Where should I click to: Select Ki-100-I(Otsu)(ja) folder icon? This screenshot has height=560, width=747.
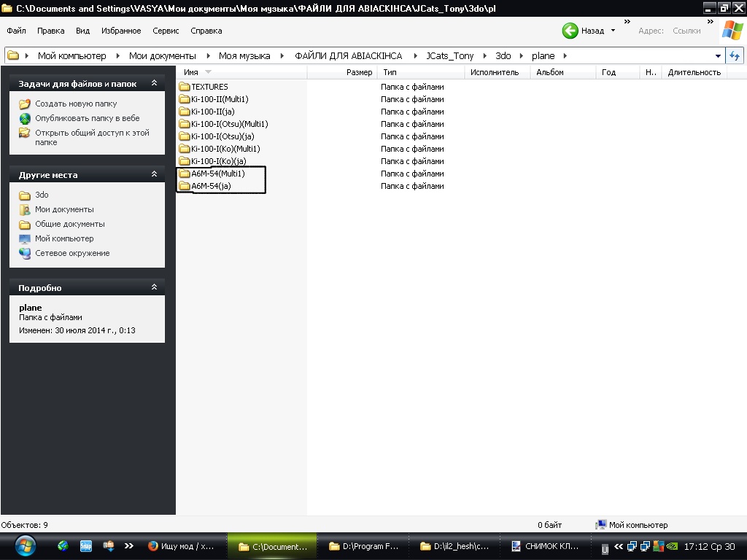pos(185,136)
